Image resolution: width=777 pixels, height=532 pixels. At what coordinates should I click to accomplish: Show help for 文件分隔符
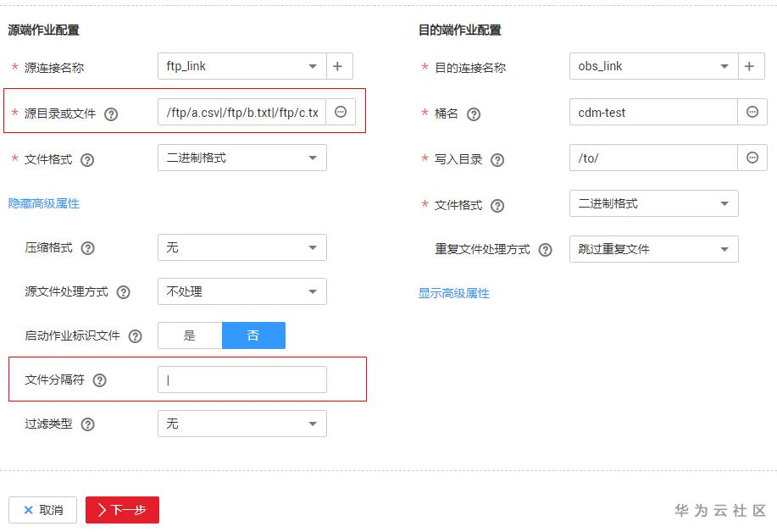click(100, 380)
